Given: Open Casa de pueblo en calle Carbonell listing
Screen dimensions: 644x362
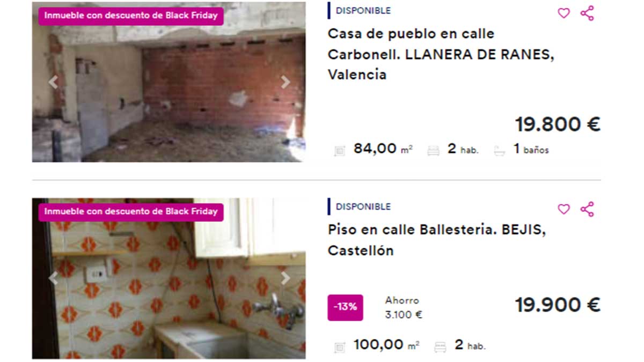Looking at the screenshot, I should [441, 54].
